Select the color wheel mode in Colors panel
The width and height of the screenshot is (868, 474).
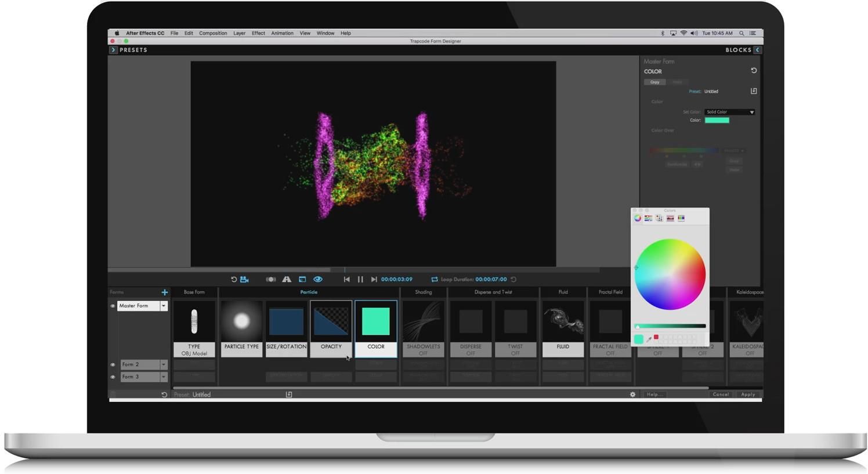point(637,218)
